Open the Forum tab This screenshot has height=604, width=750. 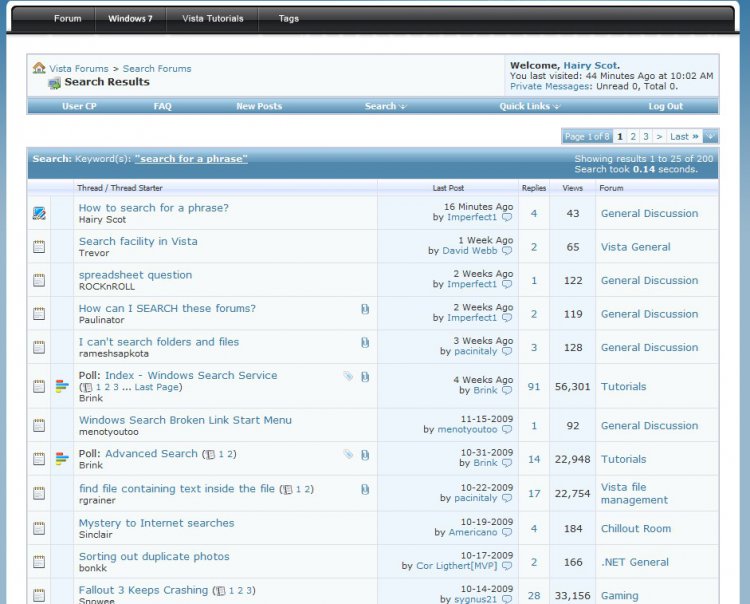click(x=67, y=19)
